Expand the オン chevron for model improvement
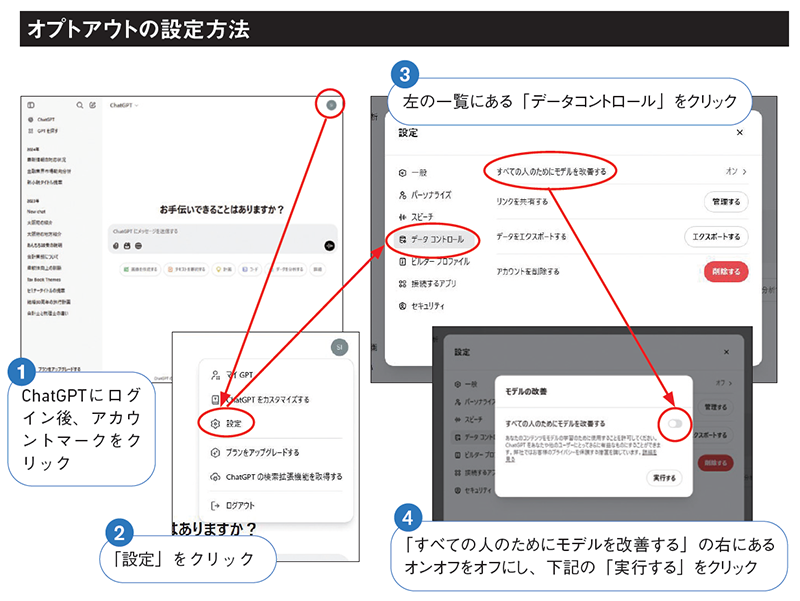Screen dimensions: 800x601 coord(744,172)
